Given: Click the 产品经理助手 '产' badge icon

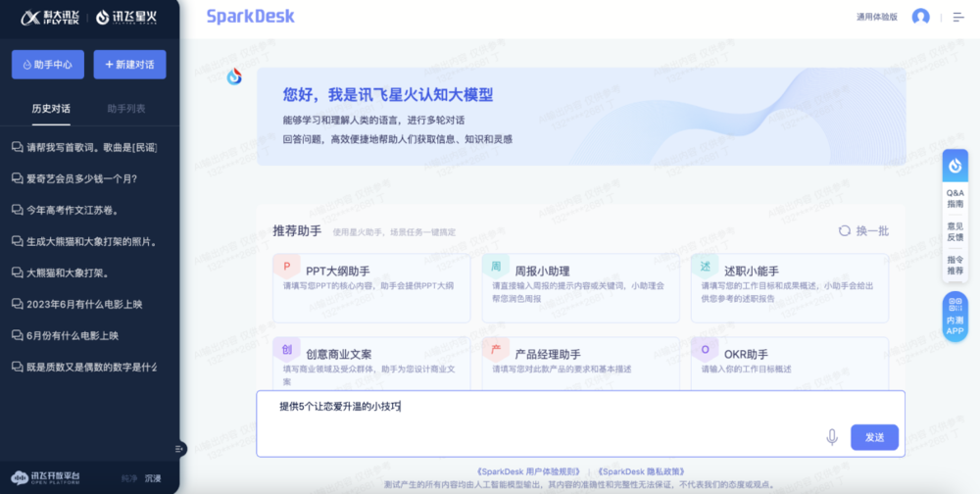Looking at the screenshot, I should [496, 350].
